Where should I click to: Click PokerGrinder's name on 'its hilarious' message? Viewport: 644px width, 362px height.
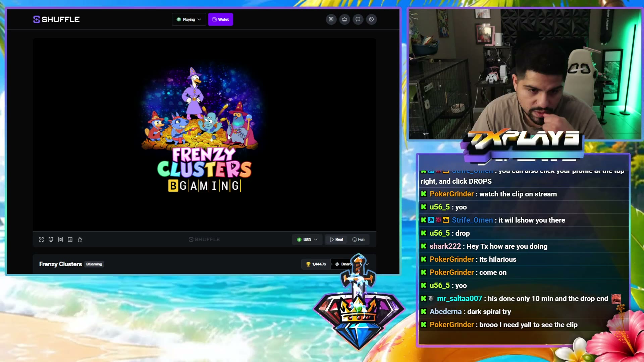(x=451, y=259)
